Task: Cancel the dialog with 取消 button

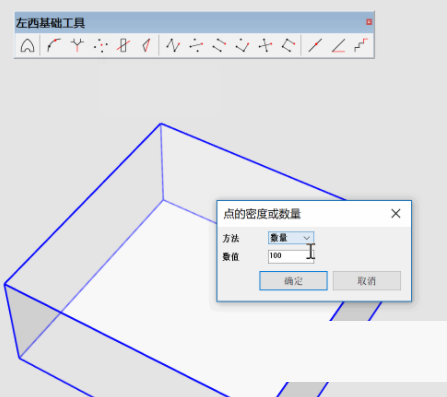Action: [x=367, y=281]
